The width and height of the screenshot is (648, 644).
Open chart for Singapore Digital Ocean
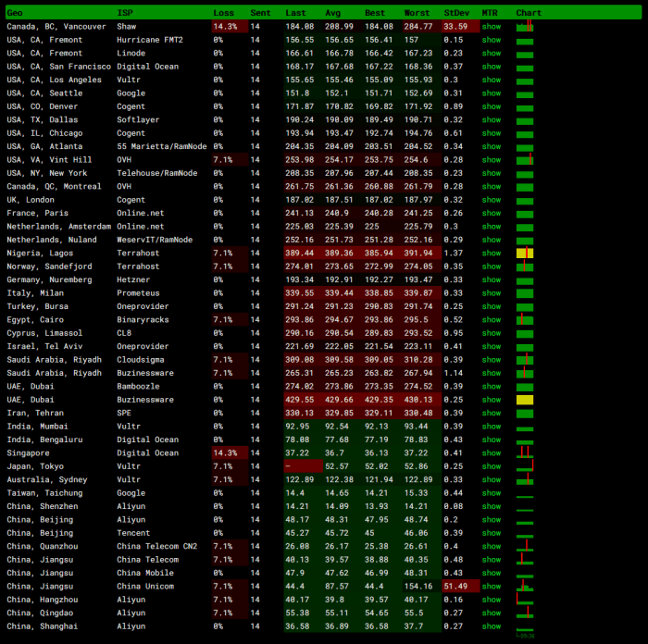coord(525,452)
